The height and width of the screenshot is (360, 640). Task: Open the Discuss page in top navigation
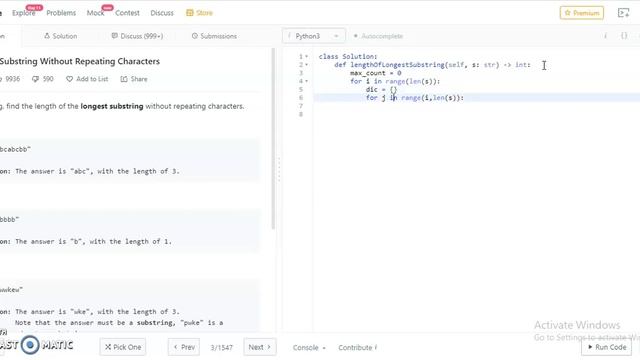[162, 13]
